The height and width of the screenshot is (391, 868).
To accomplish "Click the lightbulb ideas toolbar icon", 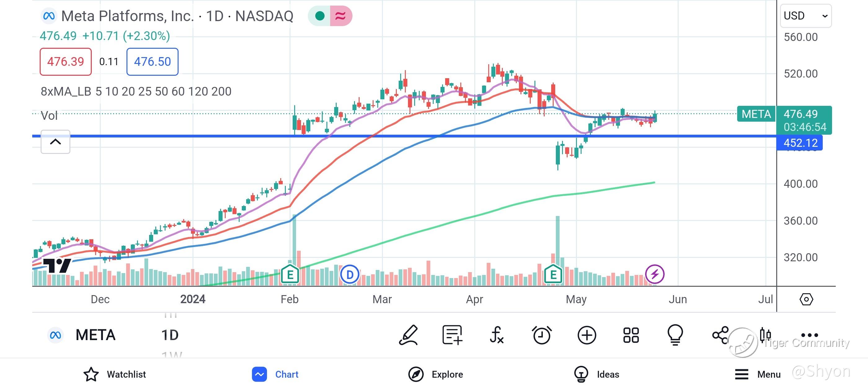I will coord(675,335).
